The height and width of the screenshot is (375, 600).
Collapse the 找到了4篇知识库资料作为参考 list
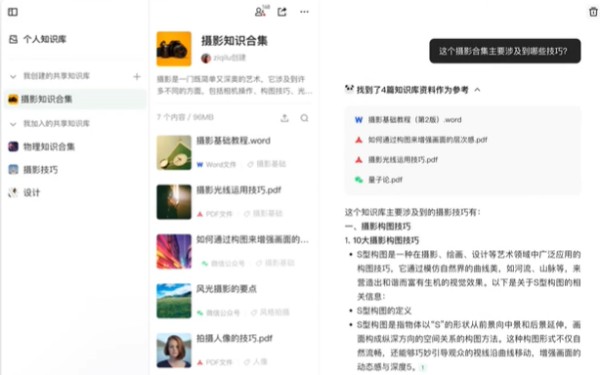pos(477,90)
